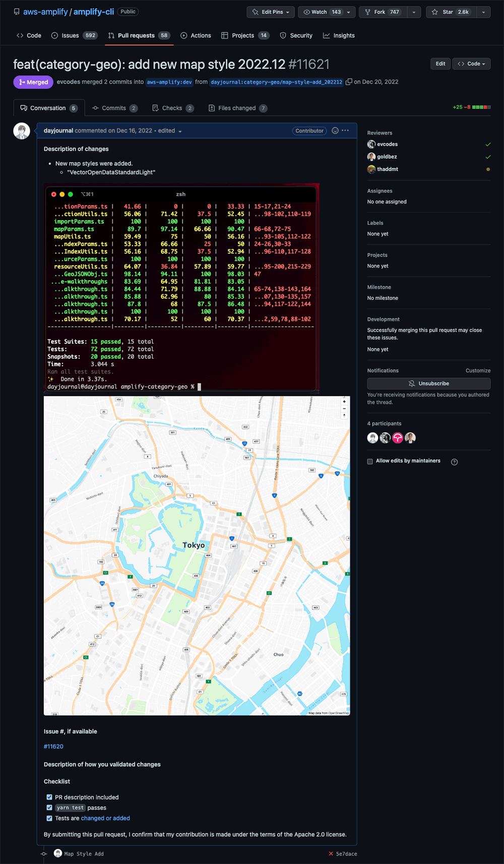Click the failed status X beside 5e7dace
Image resolution: width=504 pixels, height=864 pixels.
pyautogui.click(x=331, y=854)
